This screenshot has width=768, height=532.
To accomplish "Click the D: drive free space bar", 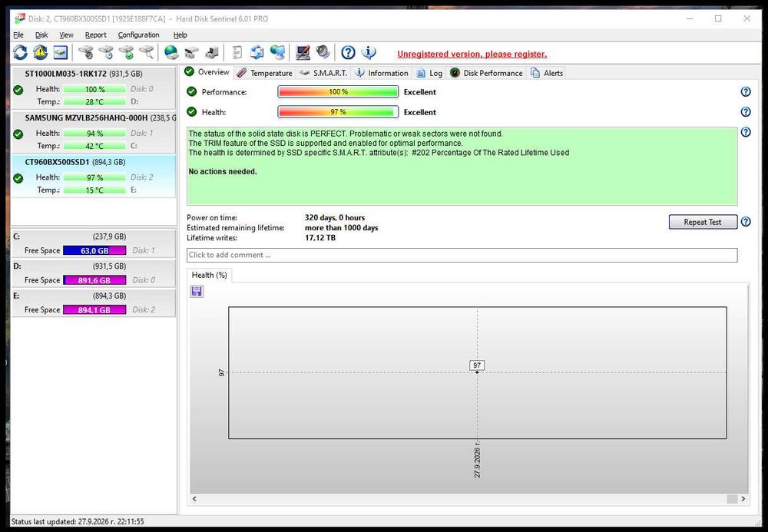I will pyautogui.click(x=94, y=280).
